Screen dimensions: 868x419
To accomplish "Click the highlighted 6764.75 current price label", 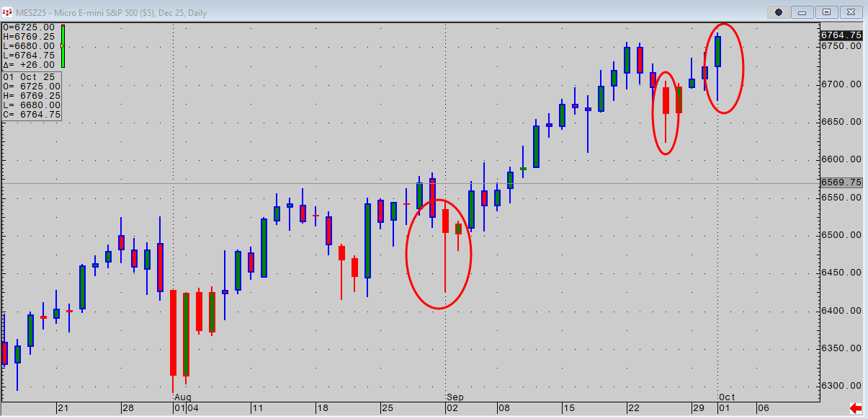I will click(x=841, y=35).
